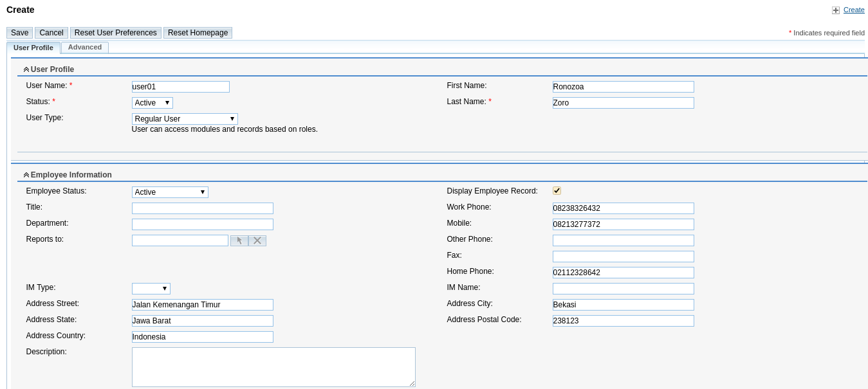Focus the Last Name field
This screenshot has height=389, width=868.
(623, 103)
